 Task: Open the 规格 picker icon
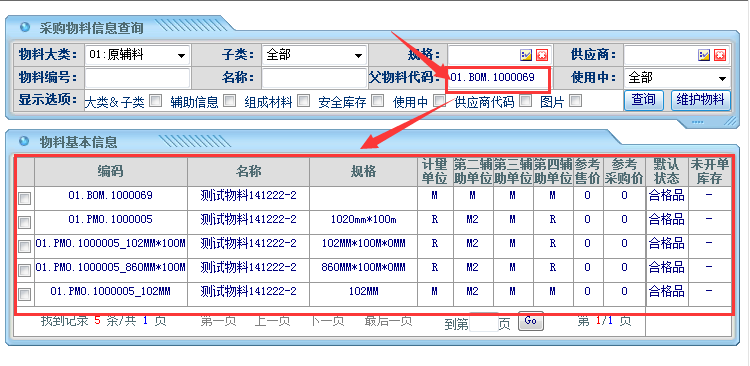pos(526,55)
